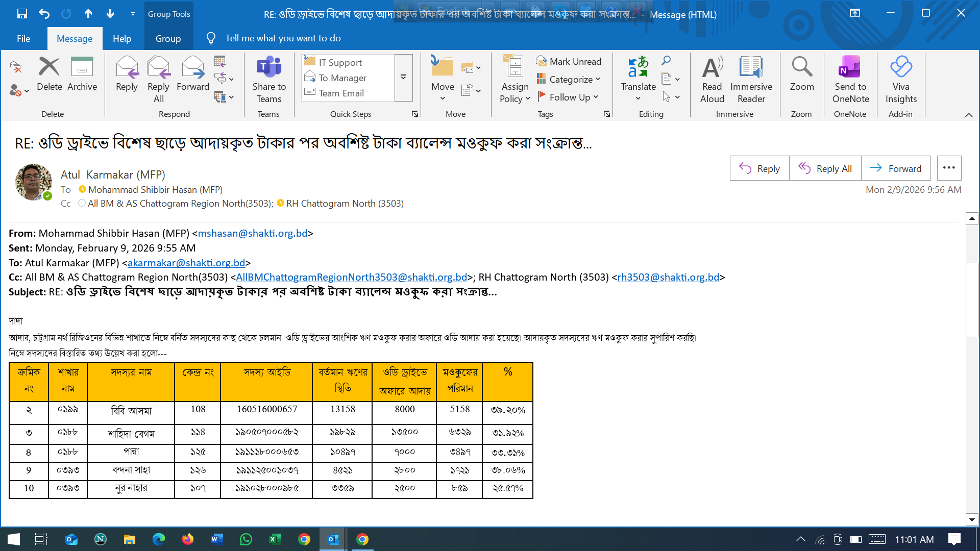Collapse the ribbon with chevron
The height and width of the screenshot is (551, 980).
click(968, 115)
